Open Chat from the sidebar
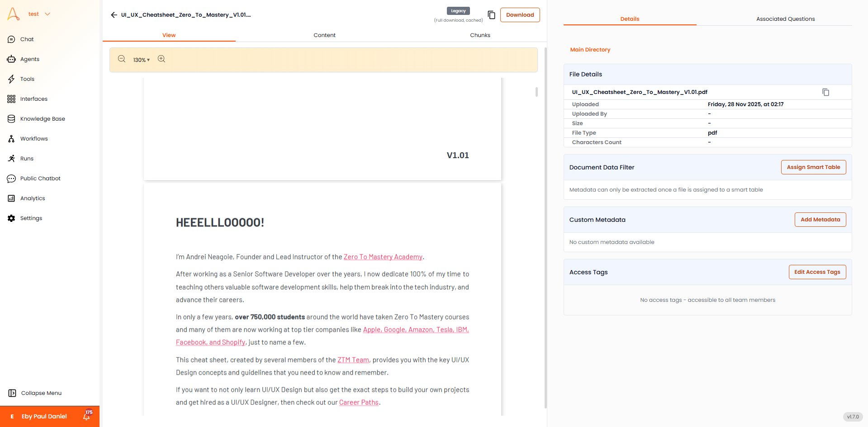The height and width of the screenshot is (427, 868). tap(26, 39)
